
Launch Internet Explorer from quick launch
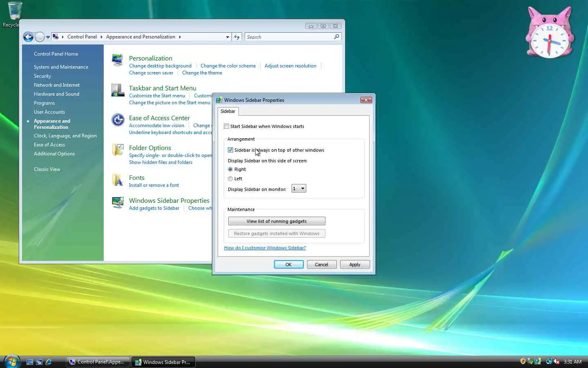(x=49, y=362)
